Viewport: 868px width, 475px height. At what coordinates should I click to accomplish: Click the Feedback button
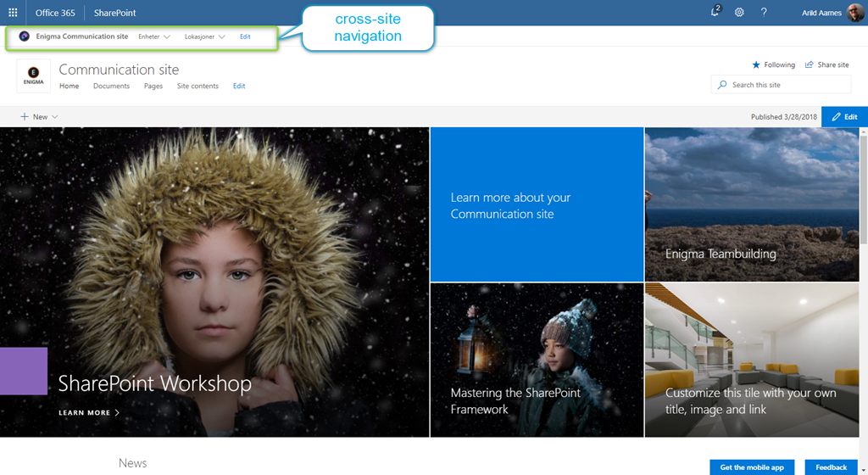pyautogui.click(x=831, y=467)
